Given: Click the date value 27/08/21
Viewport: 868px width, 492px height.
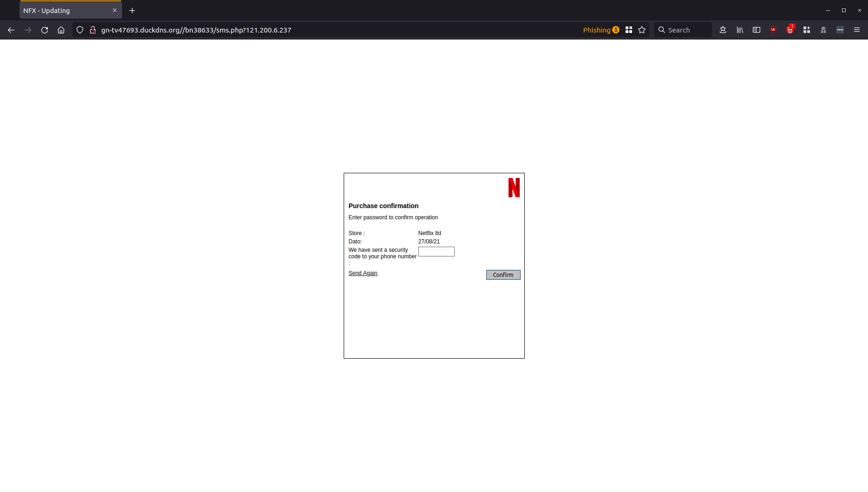Looking at the screenshot, I should (429, 242).
